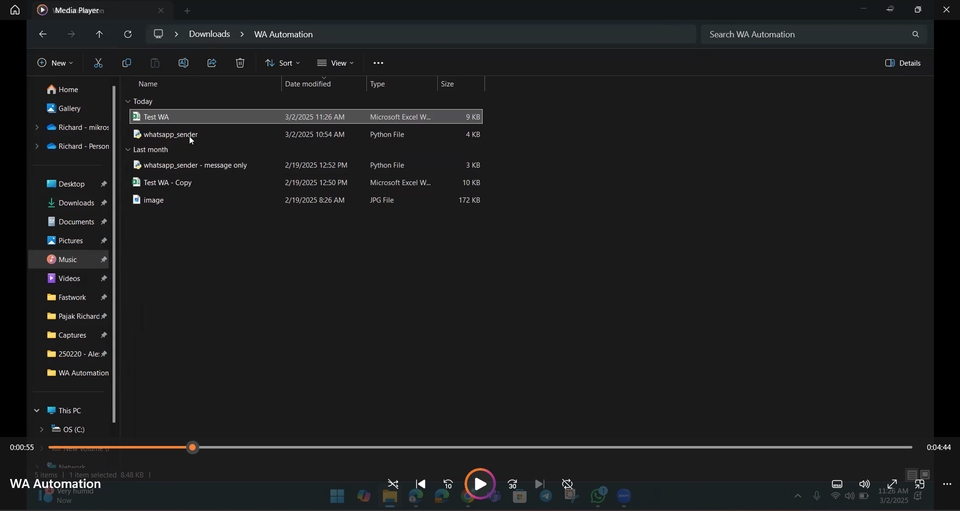Image resolution: width=960 pixels, height=511 pixels.
Task: Select the Test WA Excel file
Action: click(306, 116)
